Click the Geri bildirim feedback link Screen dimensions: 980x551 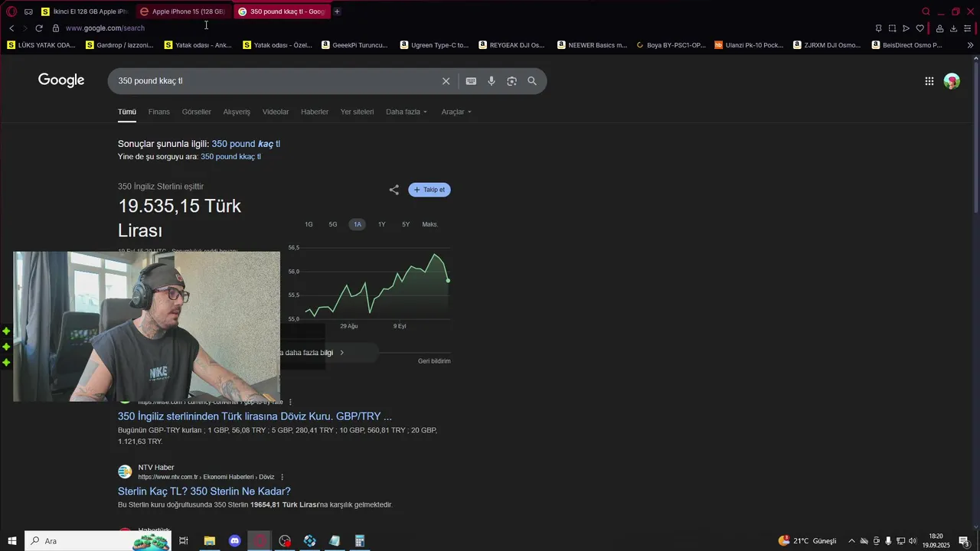point(434,361)
